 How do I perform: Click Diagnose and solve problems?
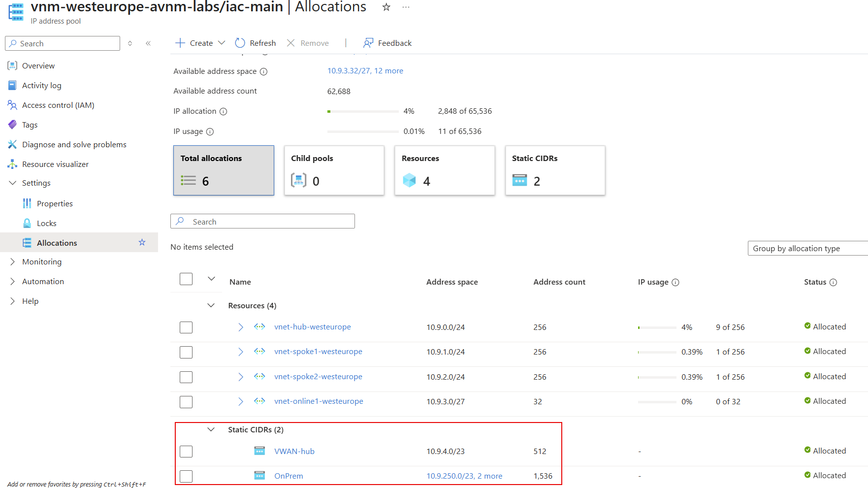(x=74, y=144)
